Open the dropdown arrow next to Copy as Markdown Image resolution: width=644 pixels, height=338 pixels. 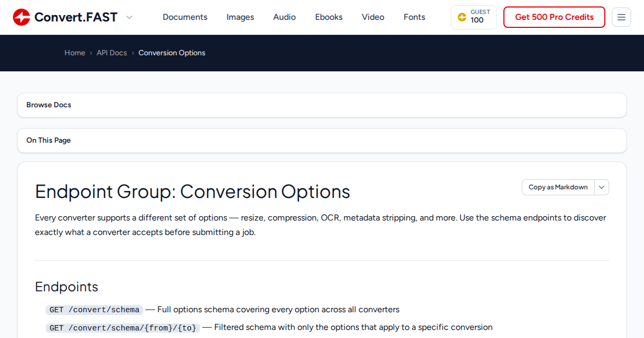[602, 187]
